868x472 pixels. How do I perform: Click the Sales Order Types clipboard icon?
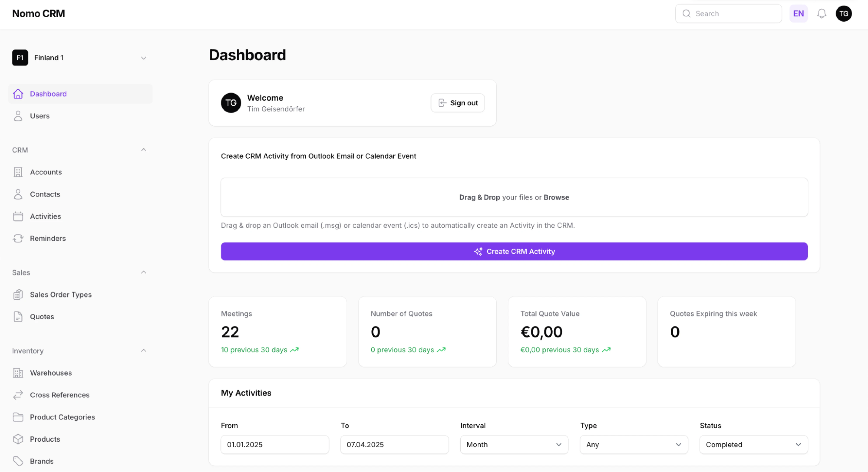tap(18, 295)
